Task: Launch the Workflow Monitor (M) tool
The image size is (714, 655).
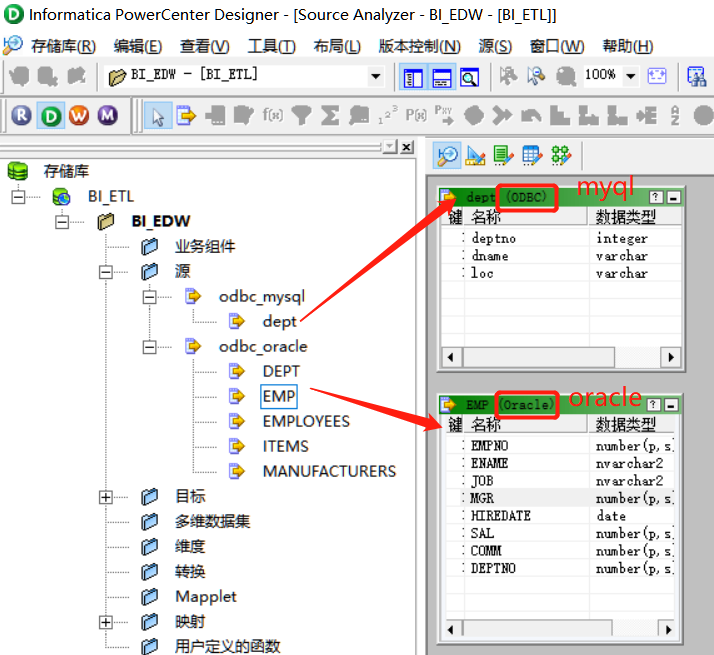Action: click(108, 116)
